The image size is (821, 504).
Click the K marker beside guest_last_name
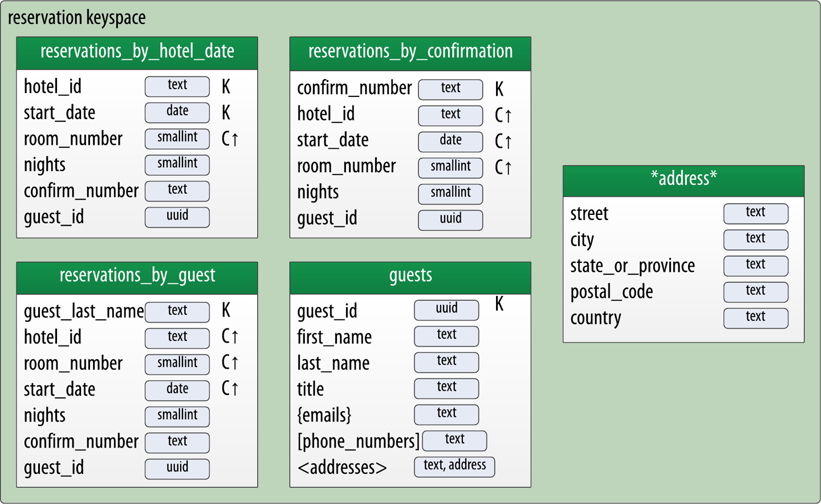226,310
